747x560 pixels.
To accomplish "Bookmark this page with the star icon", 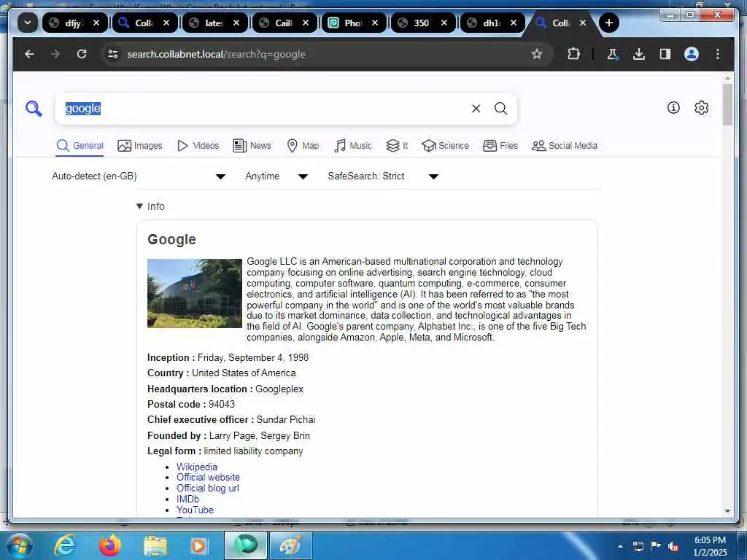I will 537,54.
